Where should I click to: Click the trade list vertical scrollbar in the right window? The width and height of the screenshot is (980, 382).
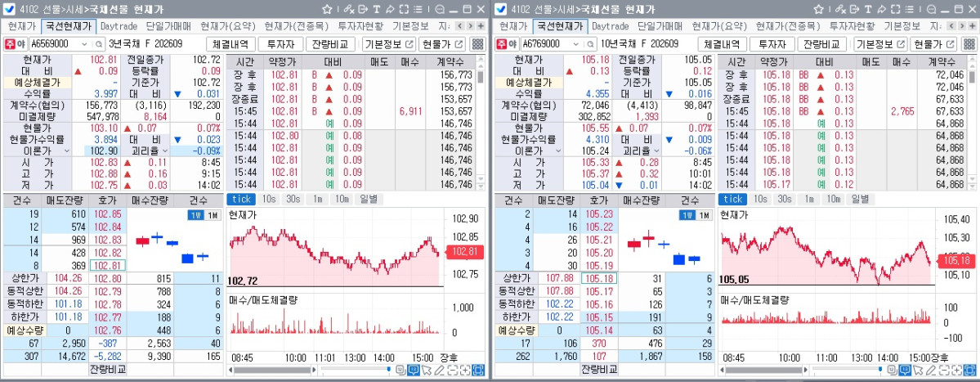coord(972,124)
